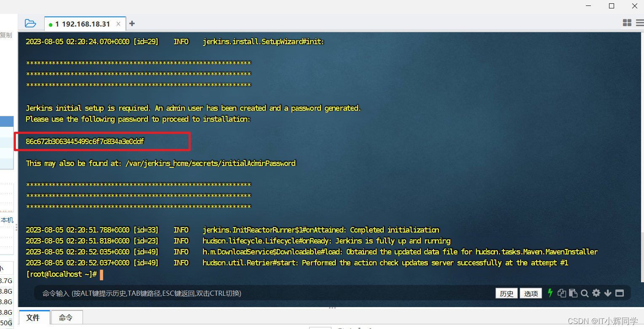
Task: Open terminal settings gear icon
Action: [x=596, y=293]
